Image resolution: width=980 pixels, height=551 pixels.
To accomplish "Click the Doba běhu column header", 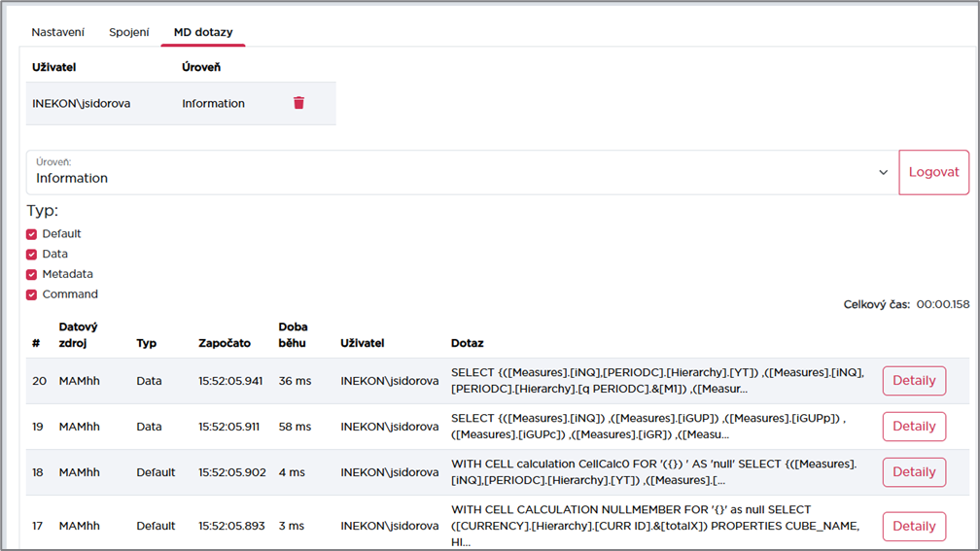I will 293,335.
